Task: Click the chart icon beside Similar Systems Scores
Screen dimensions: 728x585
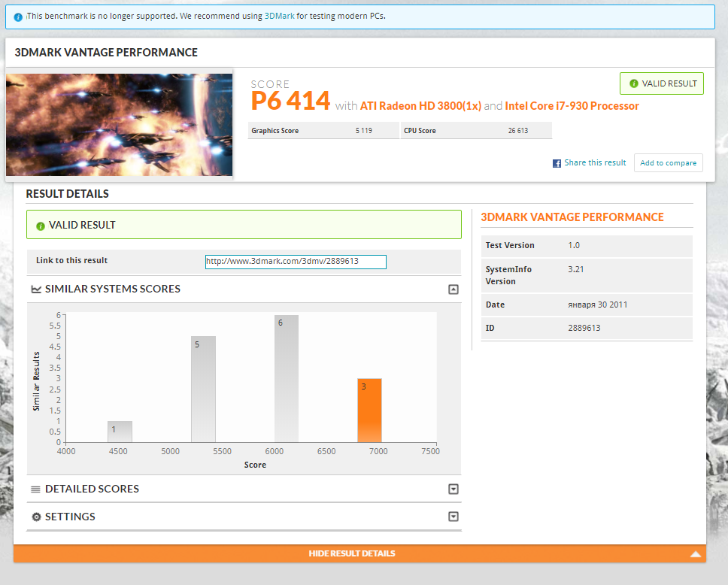Action: coord(36,289)
